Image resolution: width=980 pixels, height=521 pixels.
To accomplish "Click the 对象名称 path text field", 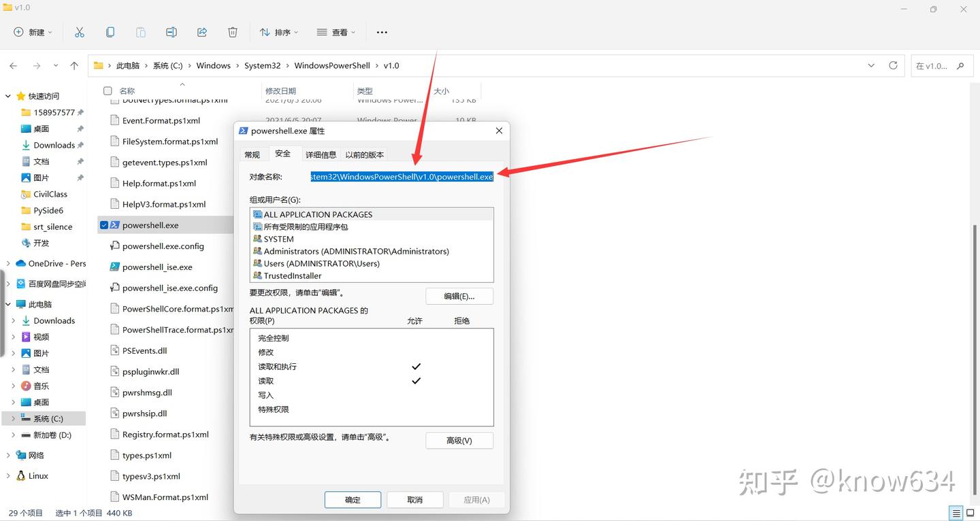I will tap(402, 177).
